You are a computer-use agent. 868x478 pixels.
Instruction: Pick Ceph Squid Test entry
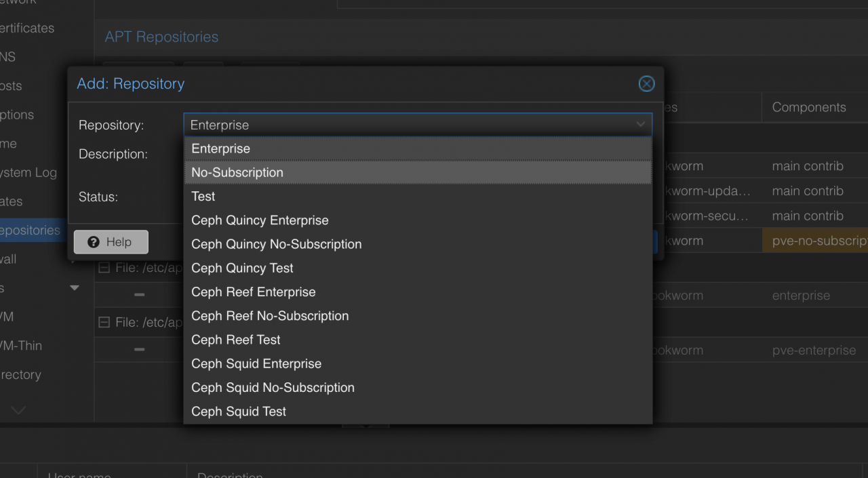tap(418, 412)
